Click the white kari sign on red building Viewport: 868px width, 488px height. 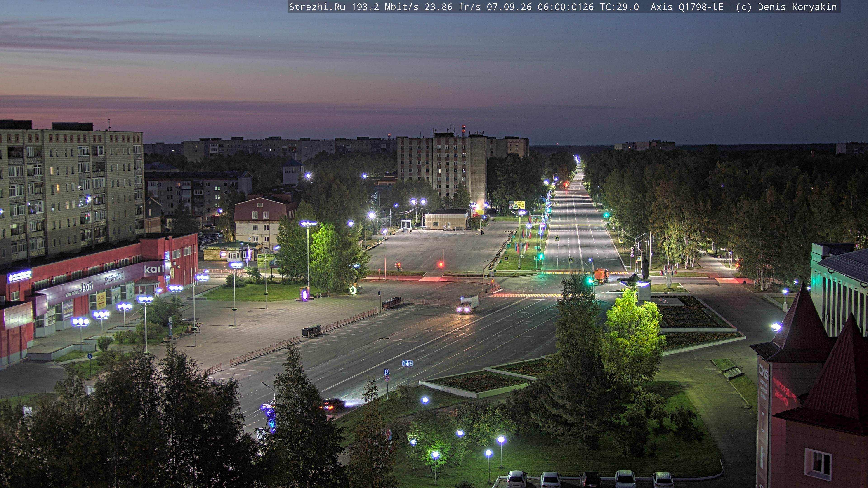click(x=153, y=269)
